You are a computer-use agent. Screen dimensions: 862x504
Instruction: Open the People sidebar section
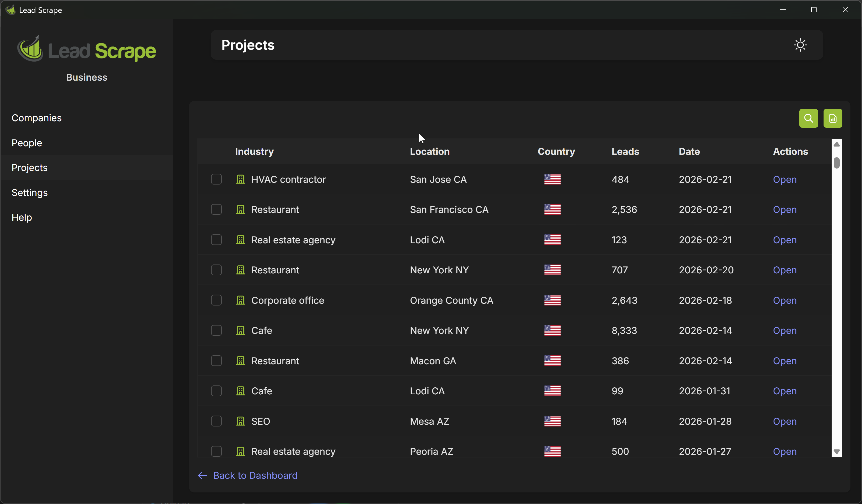[27, 143]
